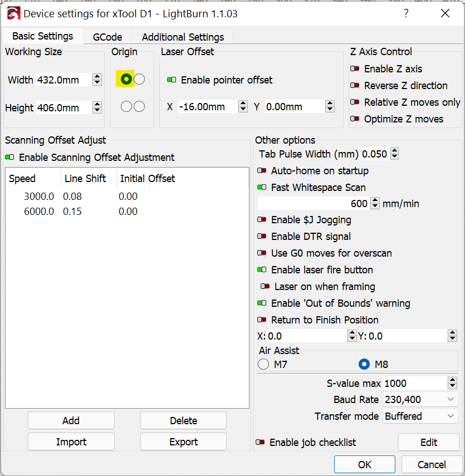Click the Tab Pulse Width stepper

pos(394,154)
